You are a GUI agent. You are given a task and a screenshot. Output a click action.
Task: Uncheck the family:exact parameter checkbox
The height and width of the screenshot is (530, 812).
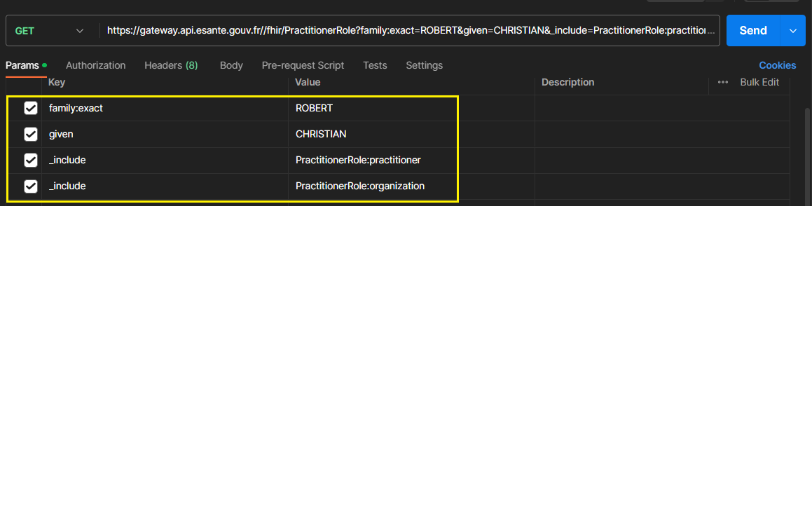pos(31,108)
